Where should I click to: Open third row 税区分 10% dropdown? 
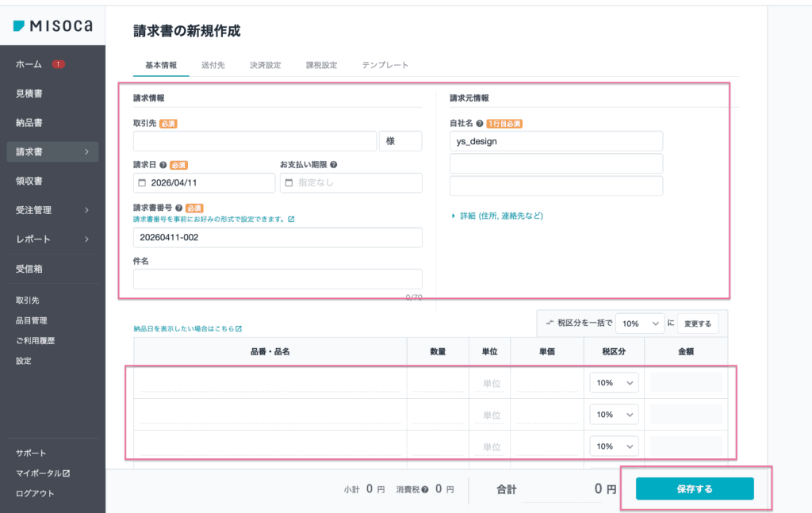click(614, 446)
